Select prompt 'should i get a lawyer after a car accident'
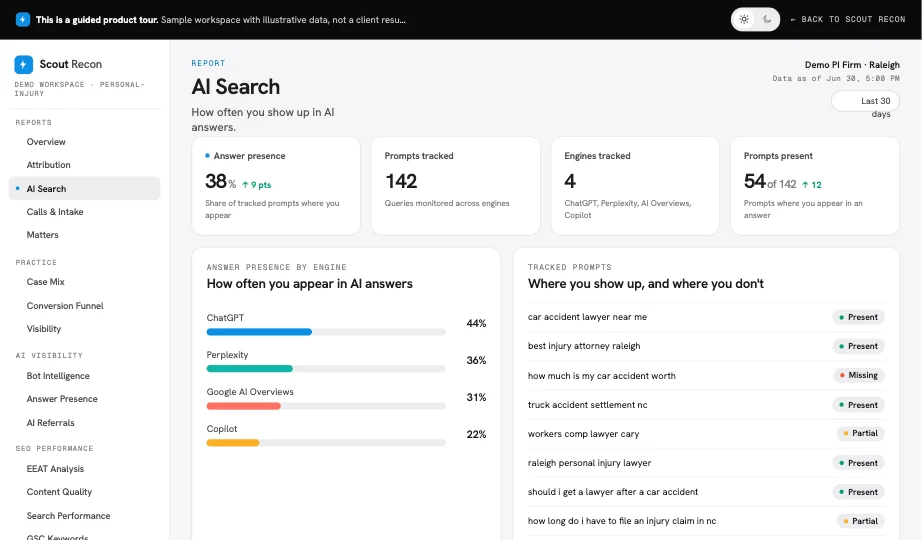This screenshot has width=924, height=540. click(613, 492)
